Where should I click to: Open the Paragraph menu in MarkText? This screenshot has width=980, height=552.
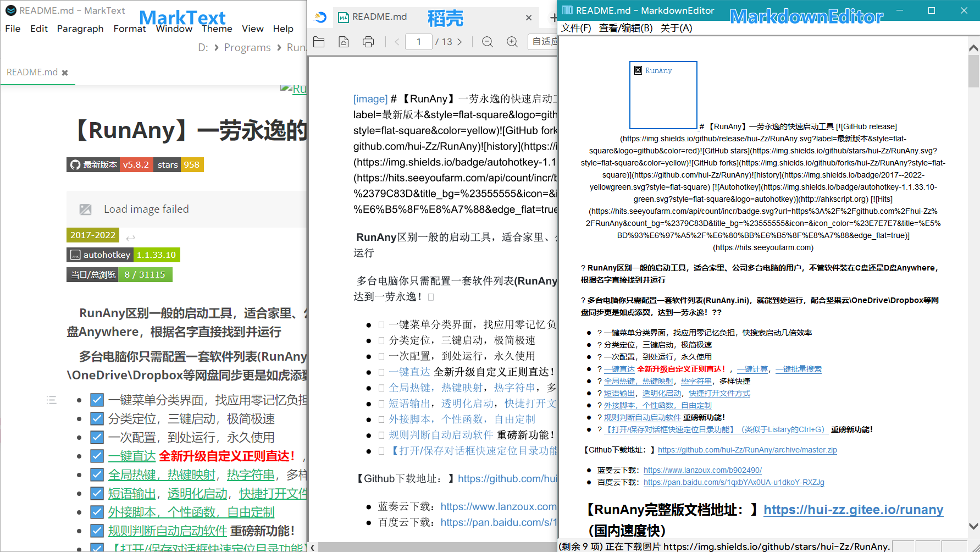point(80,29)
